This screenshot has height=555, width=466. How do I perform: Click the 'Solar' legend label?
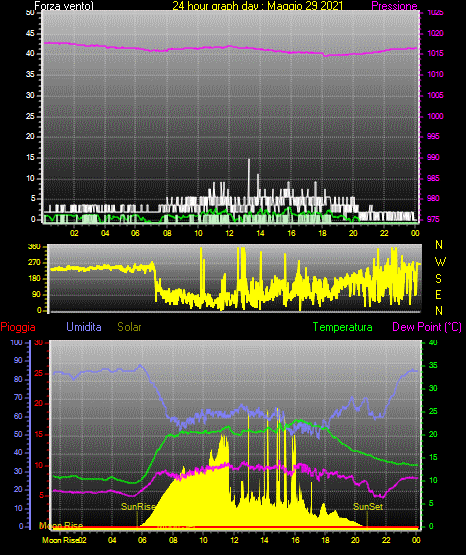pyautogui.click(x=129, y=327)
